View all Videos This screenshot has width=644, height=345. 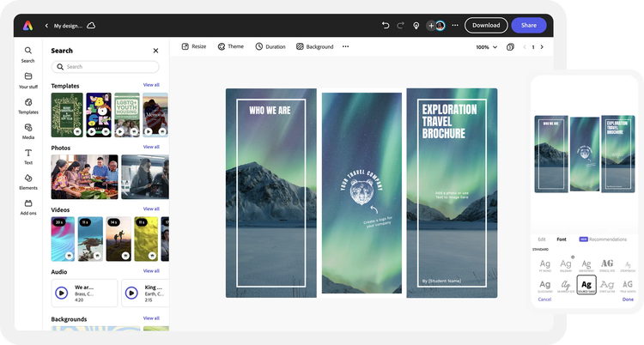coord(151,209)
